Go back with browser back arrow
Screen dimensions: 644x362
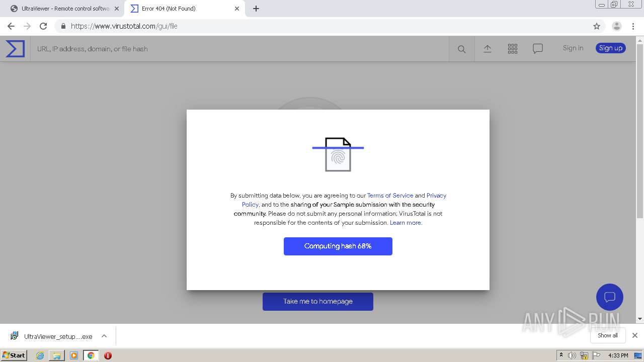click(x=11, y=26)
